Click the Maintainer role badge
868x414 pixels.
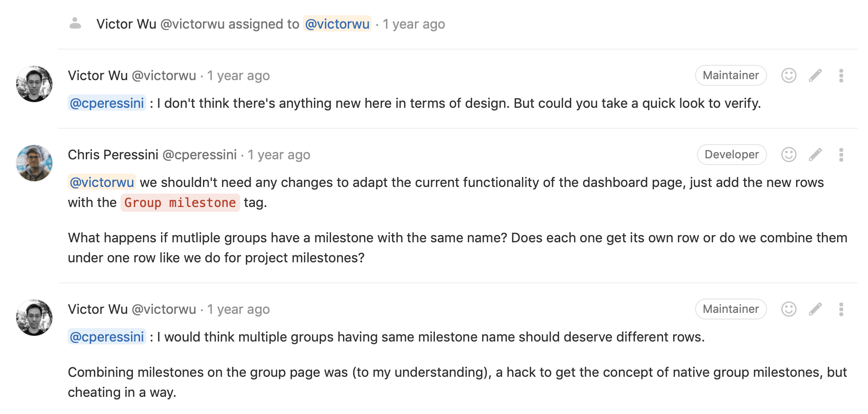coord(731,75)
